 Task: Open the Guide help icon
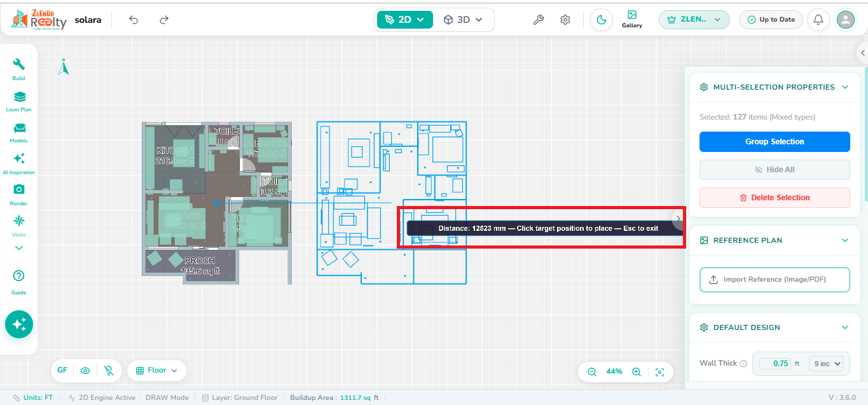click(19, 281)
